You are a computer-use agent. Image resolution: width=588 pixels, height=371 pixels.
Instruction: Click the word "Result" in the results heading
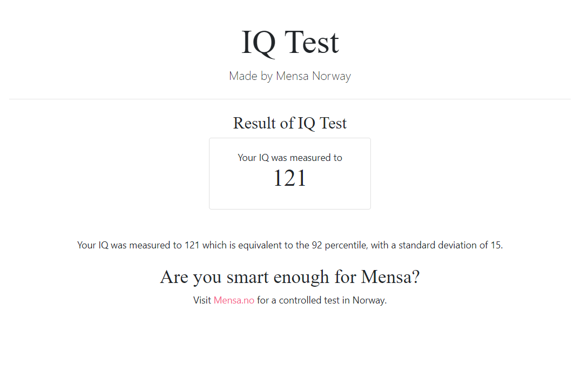click(254, 123)
